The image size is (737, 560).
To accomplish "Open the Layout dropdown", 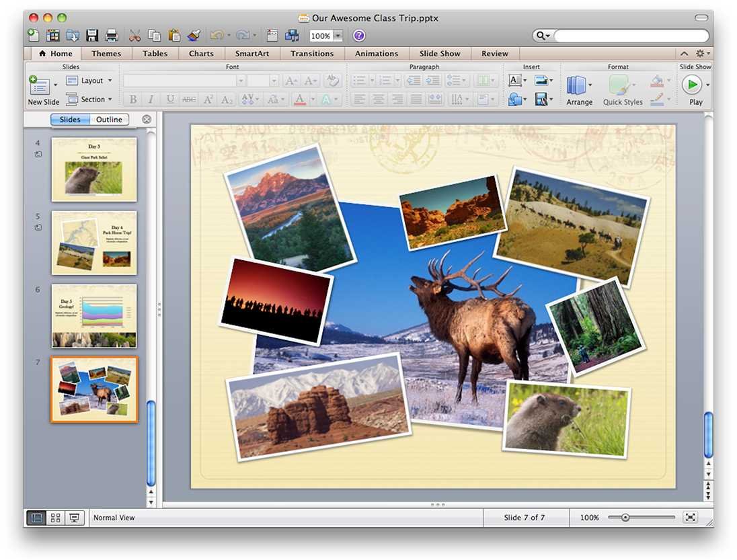I will [x=89, y=80].
